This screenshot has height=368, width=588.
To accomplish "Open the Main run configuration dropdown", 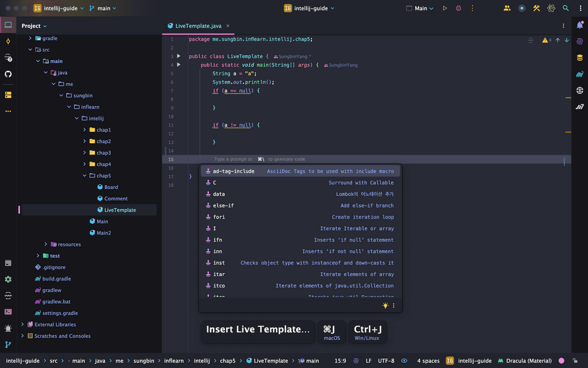I will 420,8.
